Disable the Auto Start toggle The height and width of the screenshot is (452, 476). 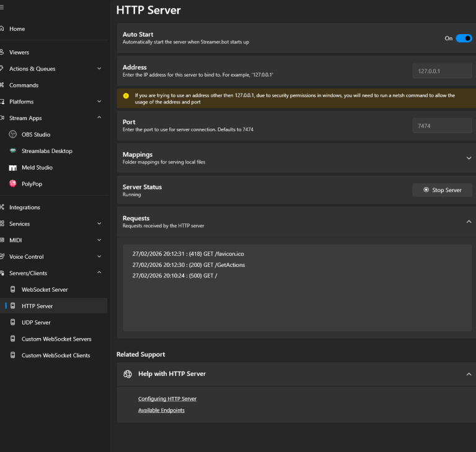coord(464,38)
